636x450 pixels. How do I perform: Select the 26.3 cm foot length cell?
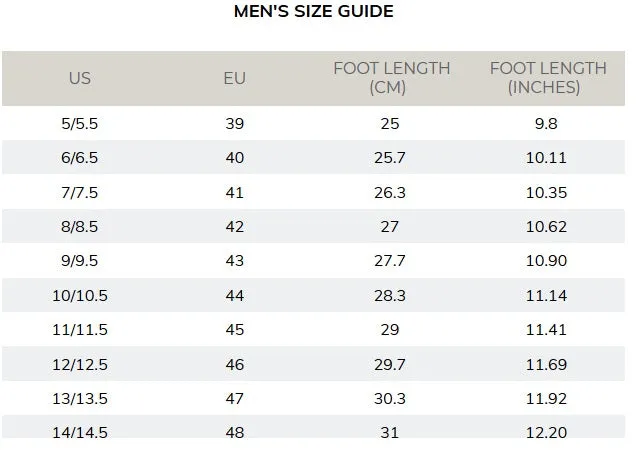[x=390, y=192]
